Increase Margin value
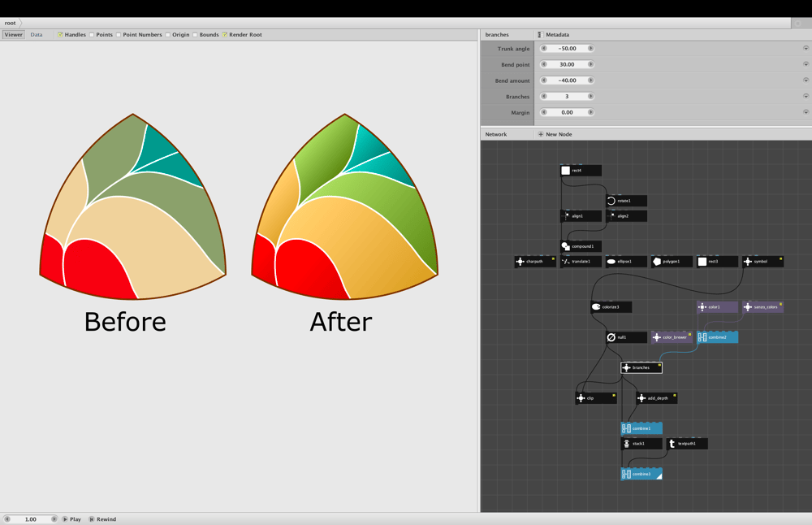Screen dimensions: 812x525 click(590, 112)
